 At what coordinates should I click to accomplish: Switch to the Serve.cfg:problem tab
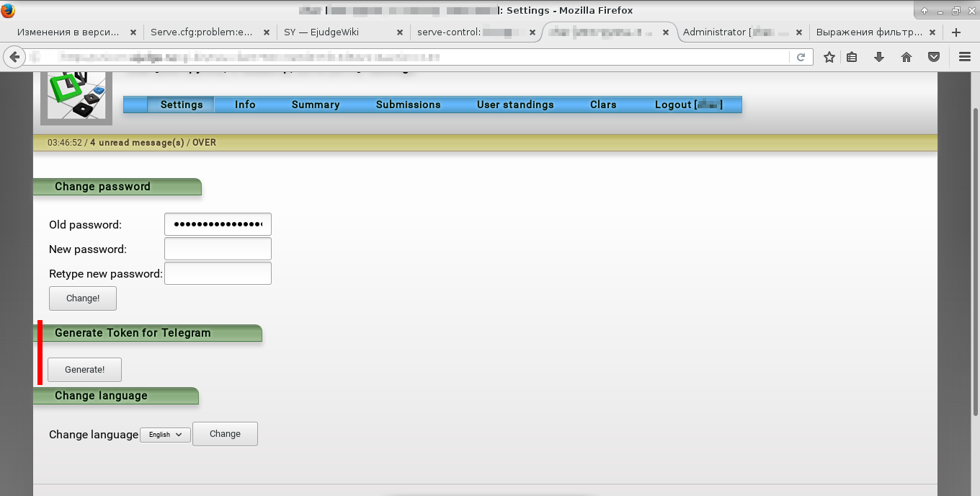(x=202, y=32)
